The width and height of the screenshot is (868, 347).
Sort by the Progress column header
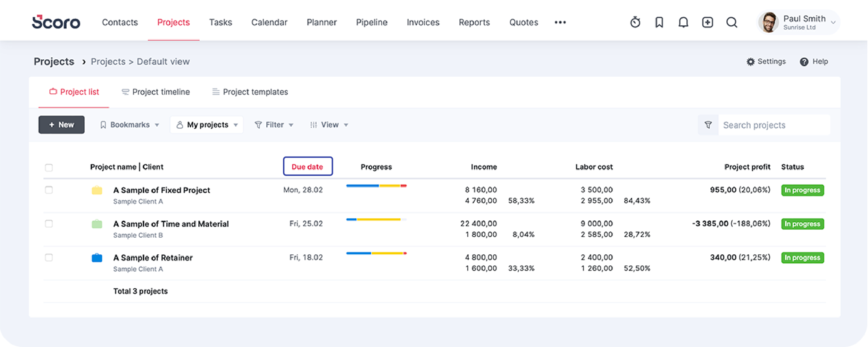point(376,167)
